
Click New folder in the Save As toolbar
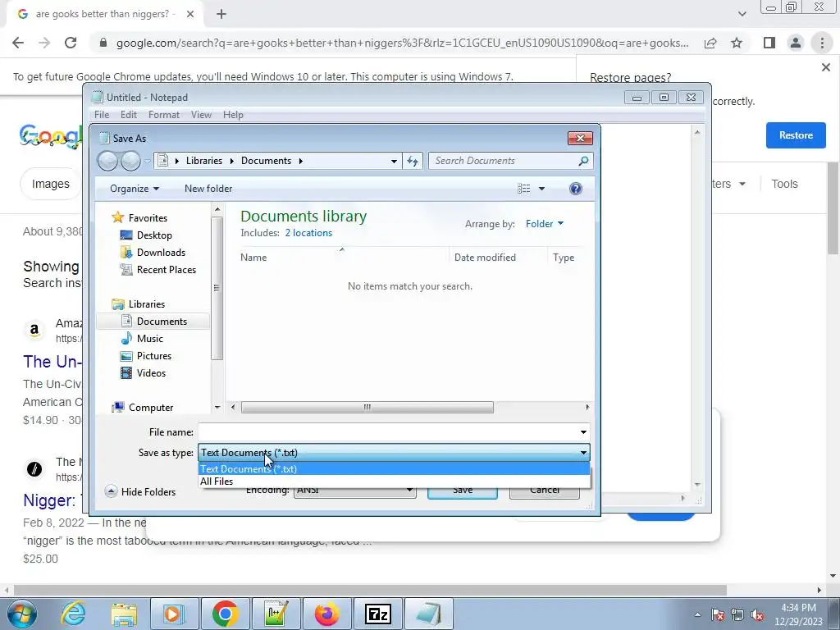click(208, 189)
